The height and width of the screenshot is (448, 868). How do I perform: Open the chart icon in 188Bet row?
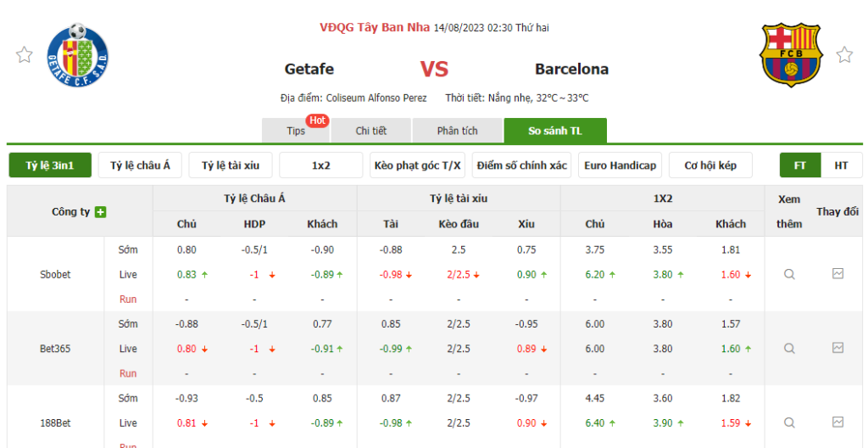(x=837, y=423)
